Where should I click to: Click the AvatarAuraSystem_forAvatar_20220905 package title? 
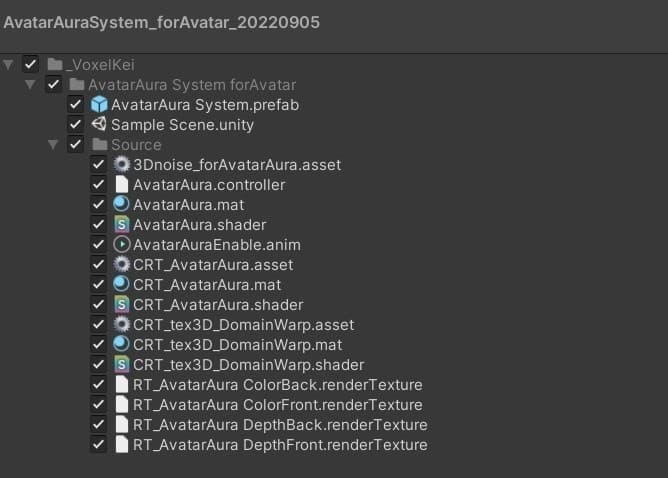[x=162, y=22]
